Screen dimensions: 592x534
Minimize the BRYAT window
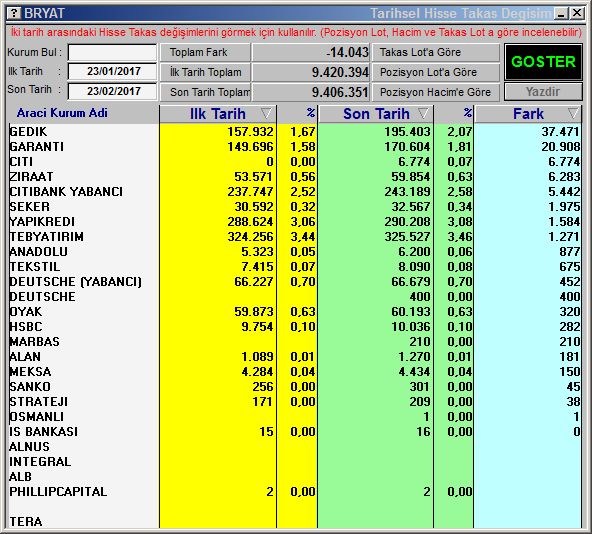(562, 14)
